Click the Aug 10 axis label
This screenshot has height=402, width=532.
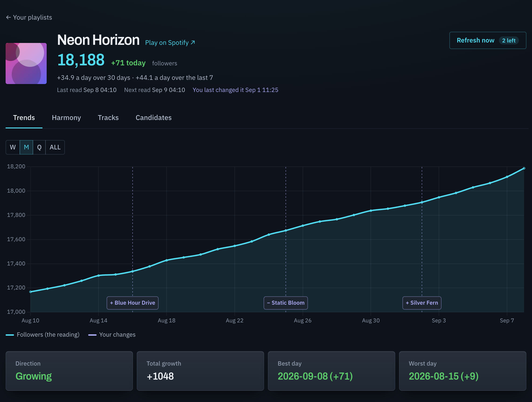[x=30, y=321]
